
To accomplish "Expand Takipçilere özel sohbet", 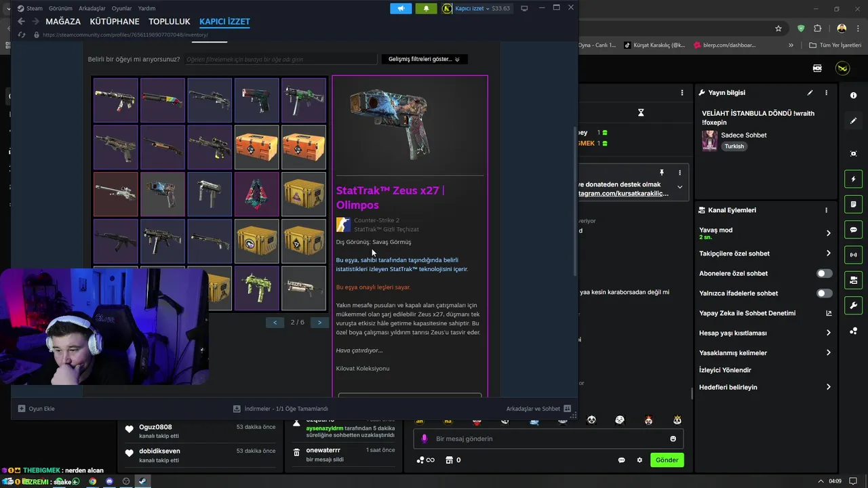I will [x=828, y=253].
